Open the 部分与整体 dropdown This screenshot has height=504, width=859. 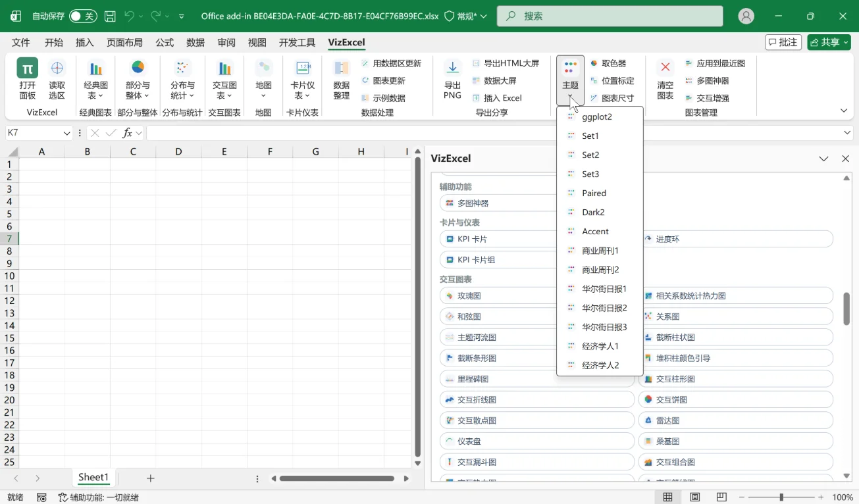pos(138,79)
